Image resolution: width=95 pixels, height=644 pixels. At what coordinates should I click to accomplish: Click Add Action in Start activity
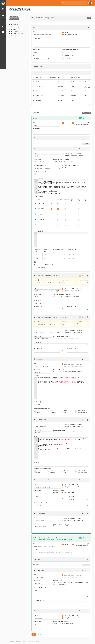(86, 144)
